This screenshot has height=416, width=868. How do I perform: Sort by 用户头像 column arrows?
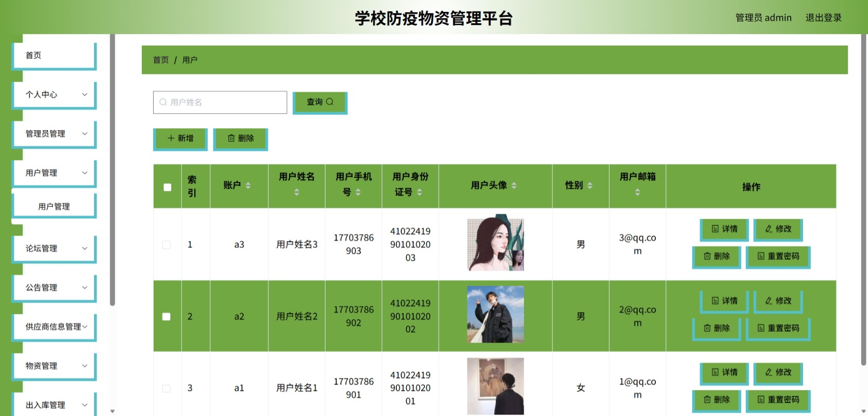514,185
